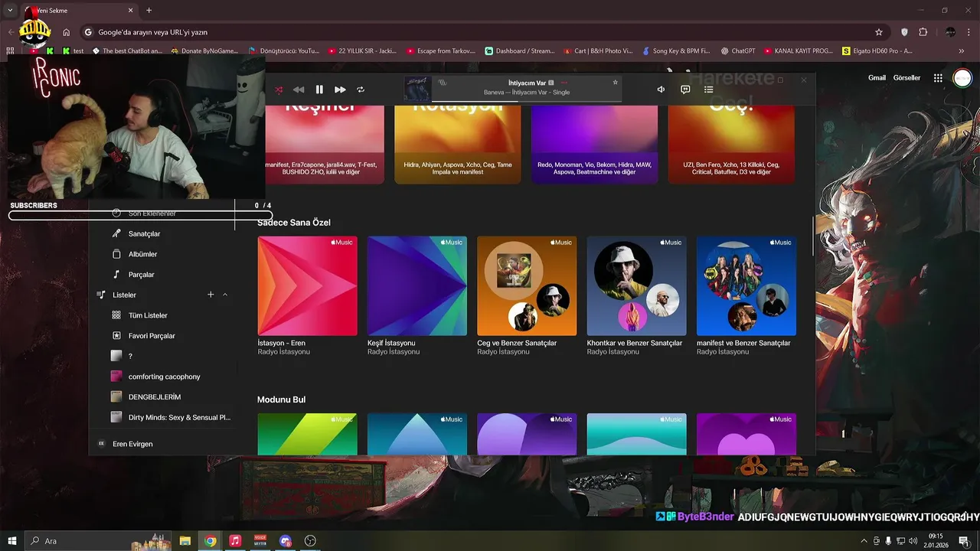Bookmark this page with the star icon
Image resolution: width=980 pixels, height=551 pixels.
pos(879,32)
